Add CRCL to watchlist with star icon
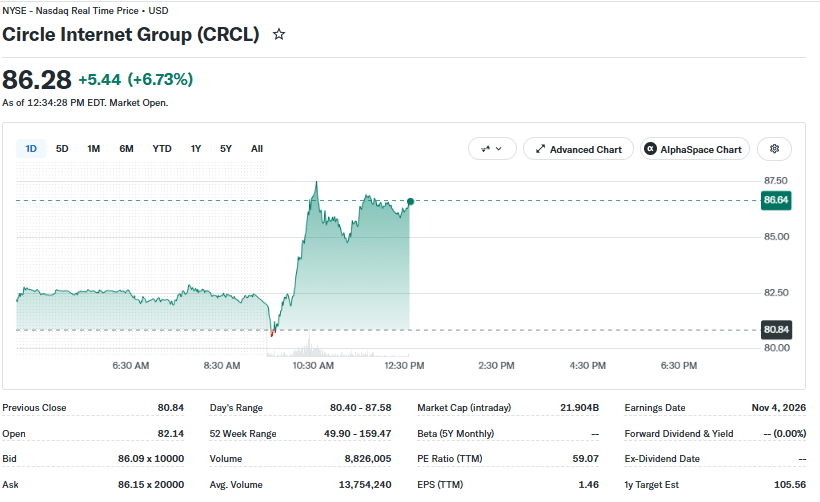The height and width of the screenshot is (502, 820). [x=279, y=35]
